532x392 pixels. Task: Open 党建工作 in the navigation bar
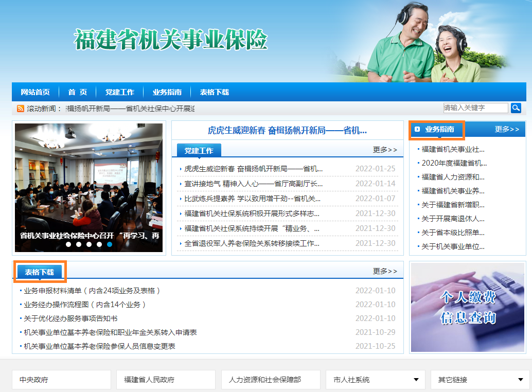119,92
